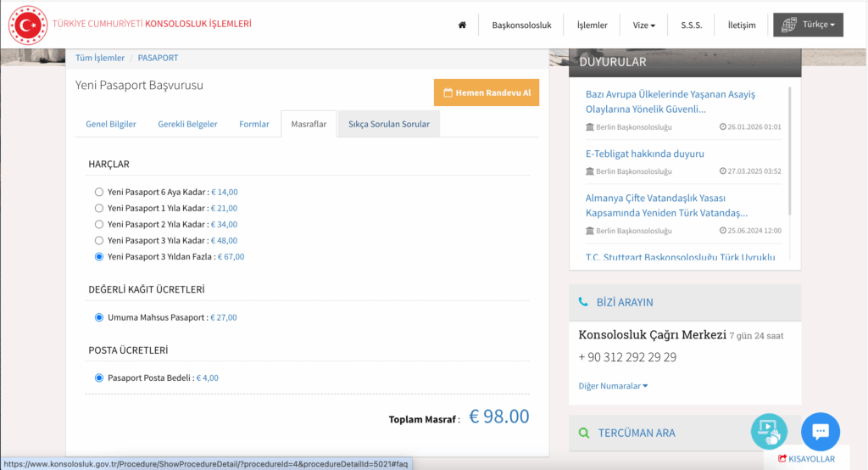The height and width of the screenshot is (470, 868).
Task: Click the phone icon beside BİZİ ARAYIN
Action: (x=583, y=302)
